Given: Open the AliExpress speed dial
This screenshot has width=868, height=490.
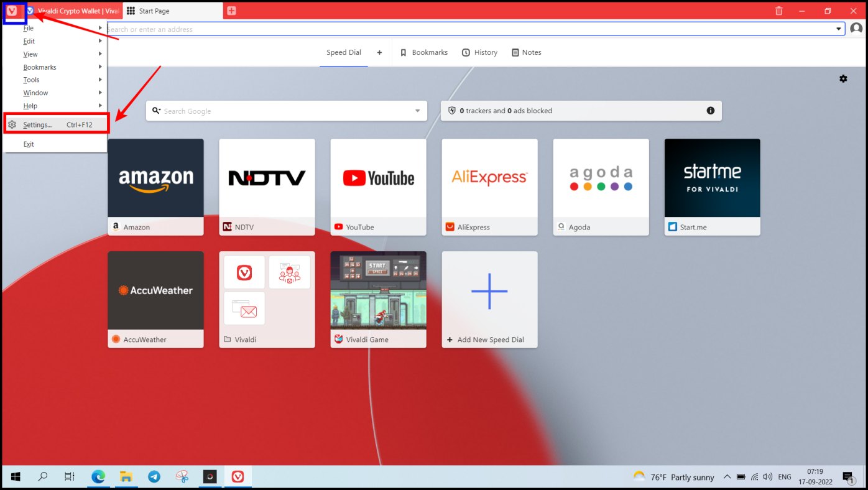Looking at the screenshot, I should pyautogui.click(x=489, y=187).
